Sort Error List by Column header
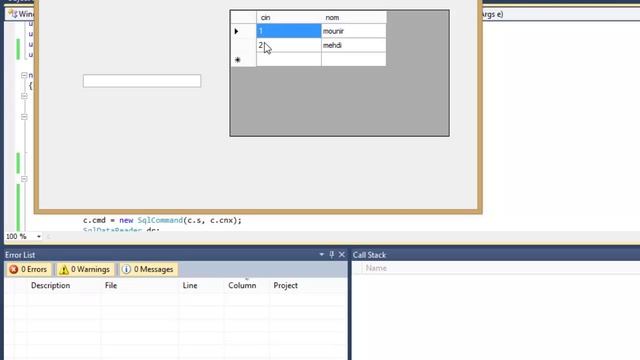Screen dimensions: 640x360 click(x=247, y=286)
